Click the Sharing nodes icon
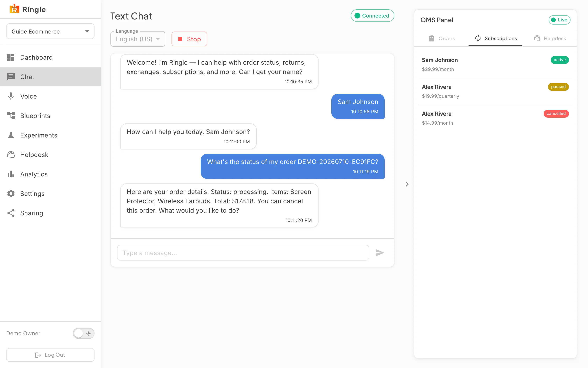Screen dimensions: 588x368 click(x=11, y=213)
